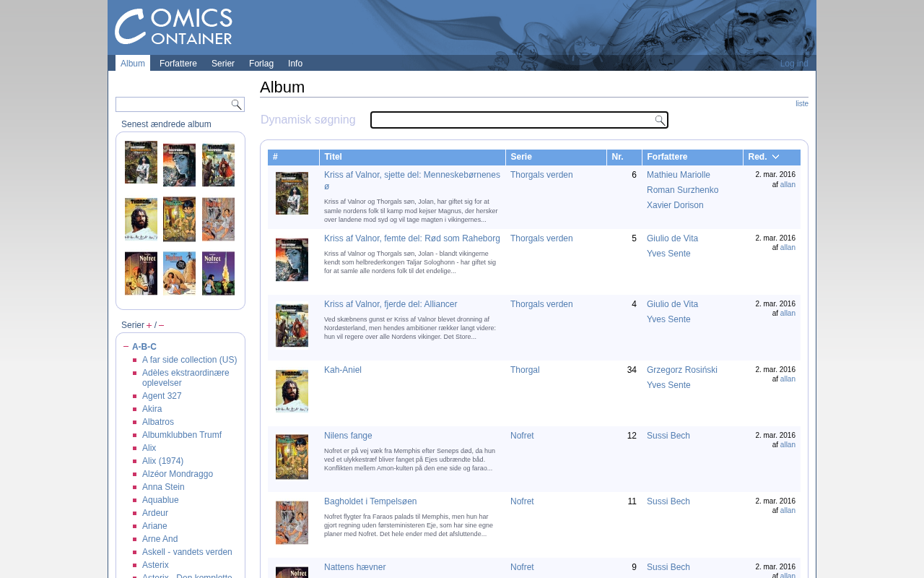Select A far side collection (US) series
Image resolution: width=924 pixels, height=578 pixels.
coord(189,360)
